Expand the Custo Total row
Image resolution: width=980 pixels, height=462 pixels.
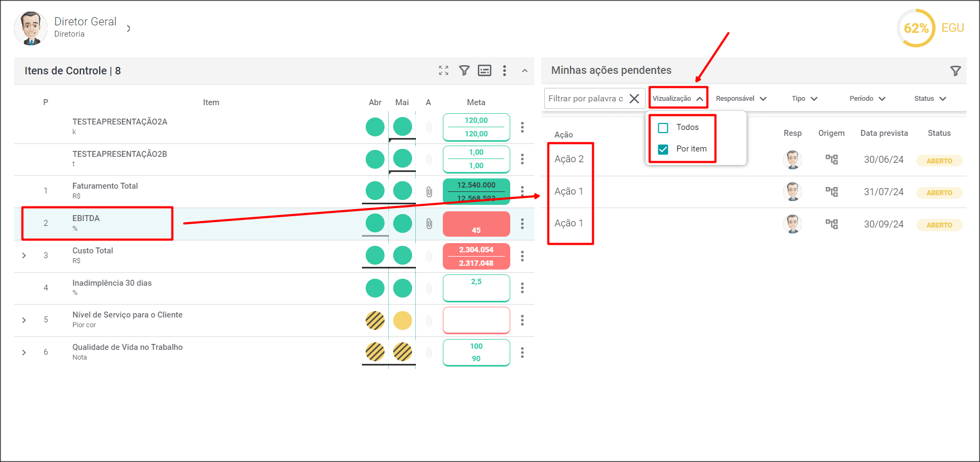coord(24,256)
